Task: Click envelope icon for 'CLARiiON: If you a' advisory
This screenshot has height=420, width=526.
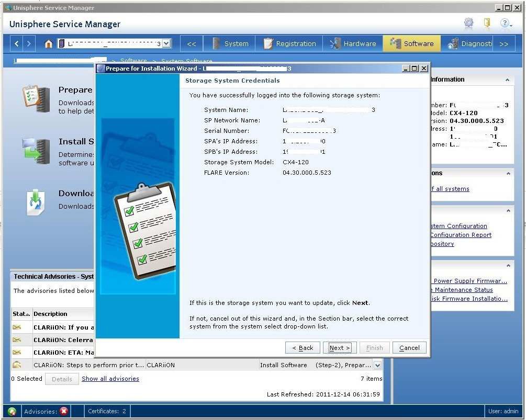Action: click(x=17, y=327)
